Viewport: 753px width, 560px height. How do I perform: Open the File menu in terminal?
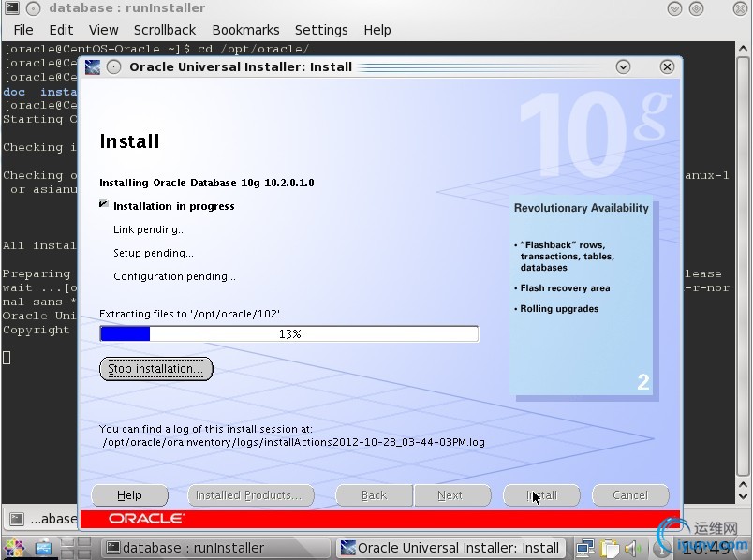click(x=23, y=30)
